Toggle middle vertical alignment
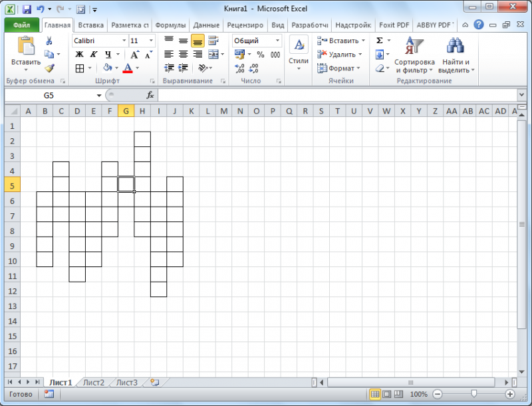 coord(184,41)
